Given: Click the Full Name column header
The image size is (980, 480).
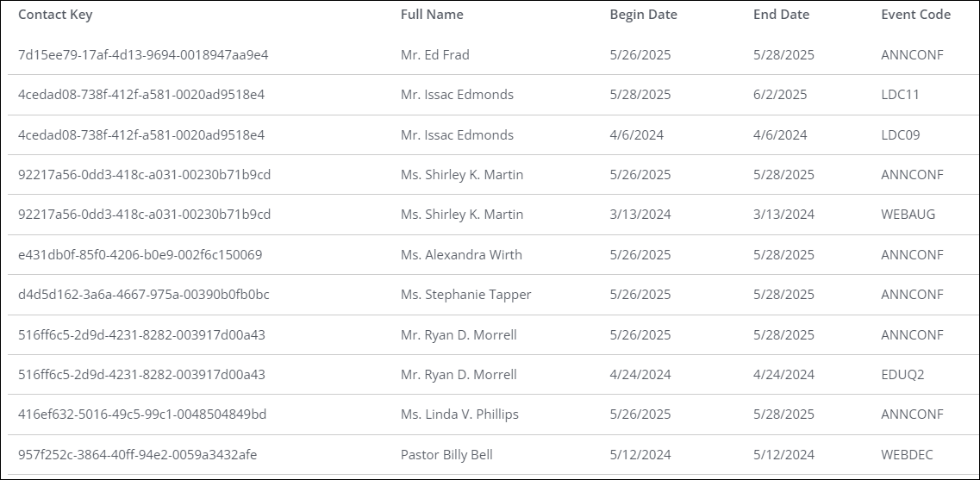Looking at the screenshot, I should pyautogui.click(x=432, y=15).
